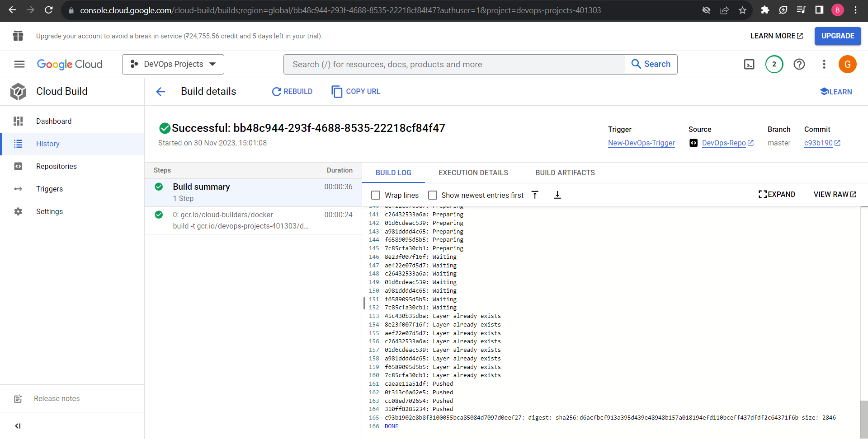Open browser side panel icon

point(819,10)
